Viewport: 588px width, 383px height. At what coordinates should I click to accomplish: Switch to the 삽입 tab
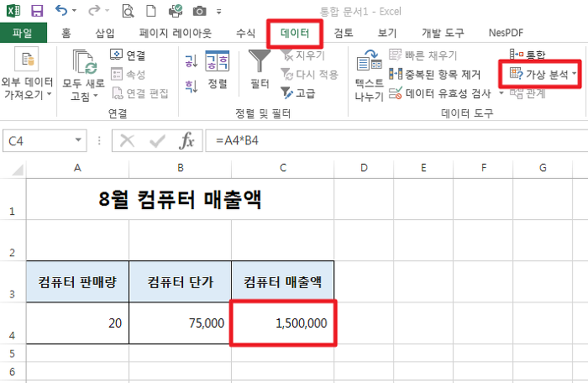tap(105, 33)
